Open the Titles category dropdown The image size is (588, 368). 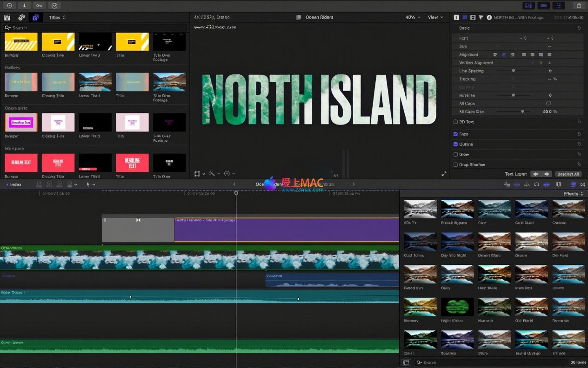point(57,18)
